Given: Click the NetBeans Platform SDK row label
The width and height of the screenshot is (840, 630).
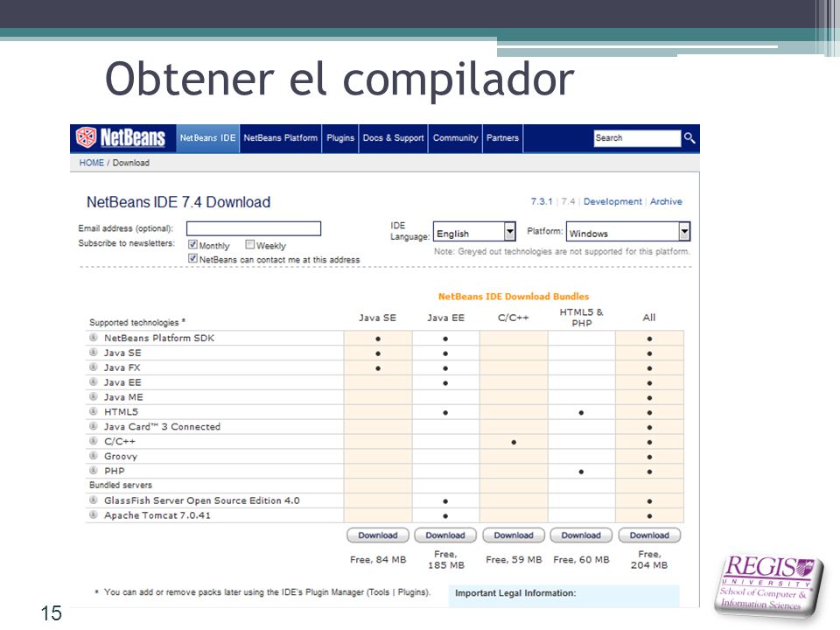Looking at the screenshot, I should tap(159, 338).
